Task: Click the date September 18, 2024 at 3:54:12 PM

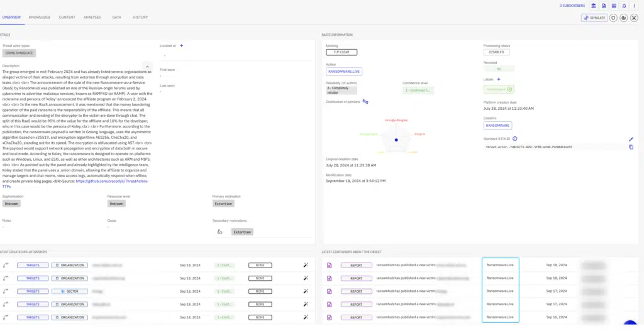Action: [x=356, y=181]
